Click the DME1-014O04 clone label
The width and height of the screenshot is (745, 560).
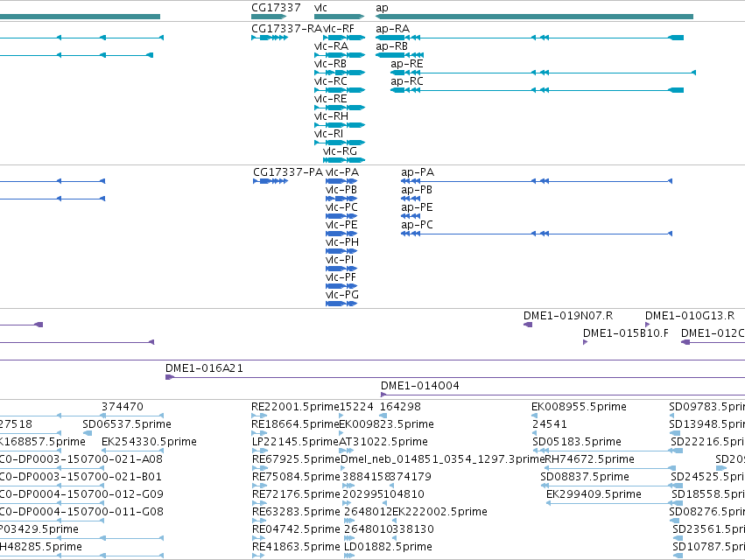[x=420, y=386]
